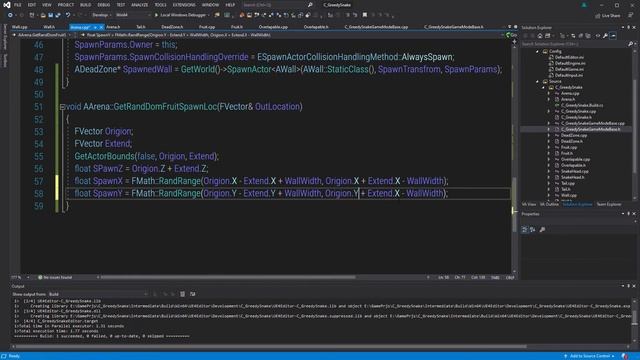The width and height of the screenshot is (640, 360).
Task: Click the Live Share button
Action: coord(607,16)
